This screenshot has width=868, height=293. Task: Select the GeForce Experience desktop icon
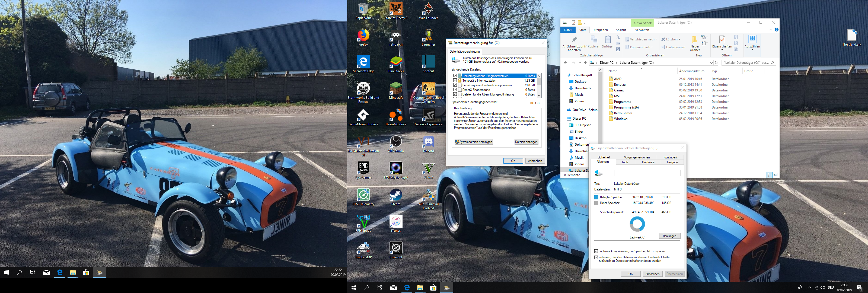[x=428, y=117]
